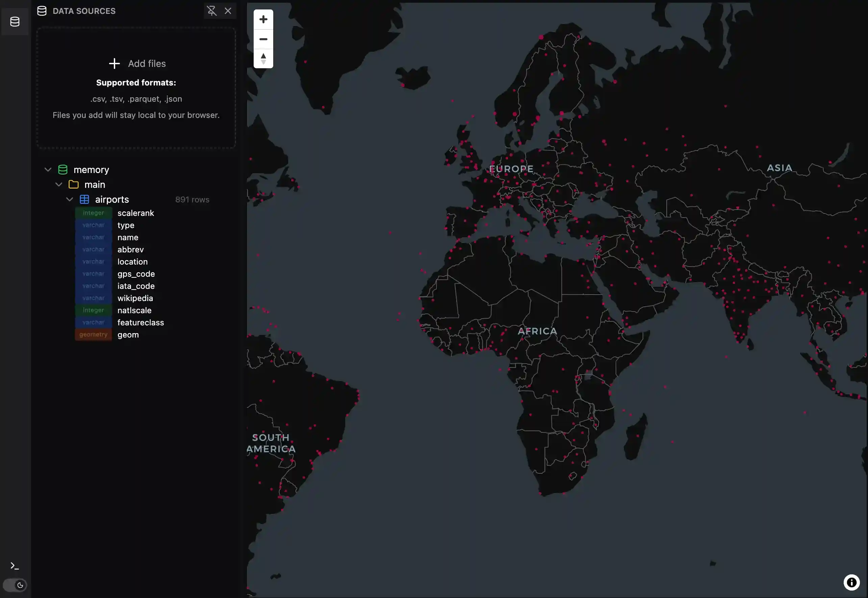The width and height of the screenshot is (868, 598).
Task: Zoom in on the map with the plus button
Action: (263, 19)
